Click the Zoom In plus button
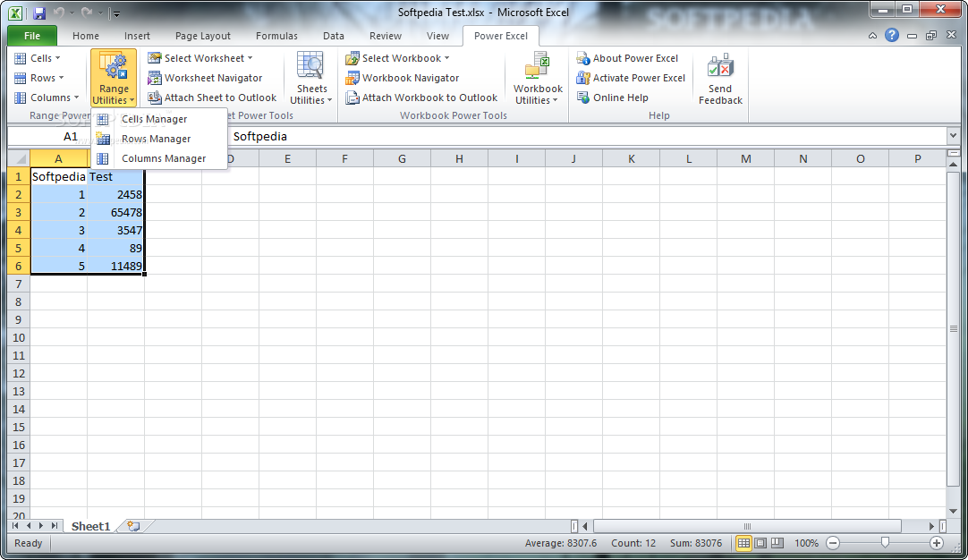The image size is (968, 560). click(937, 543)
